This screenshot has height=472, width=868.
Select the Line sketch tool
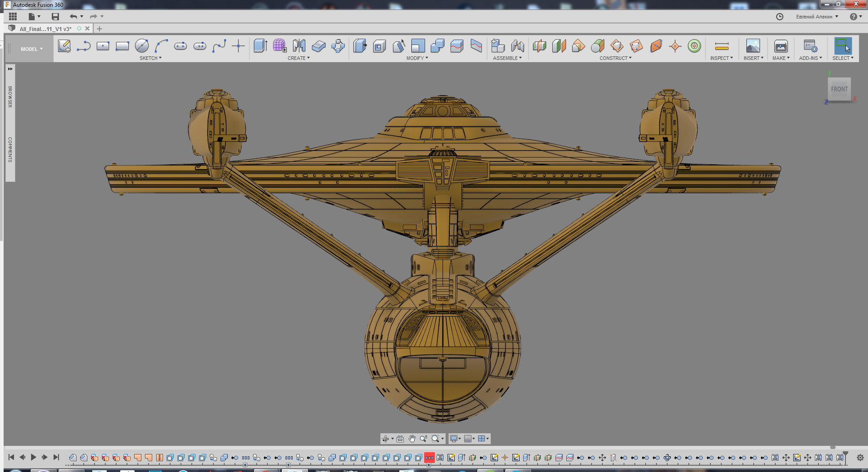pos(84,45)
